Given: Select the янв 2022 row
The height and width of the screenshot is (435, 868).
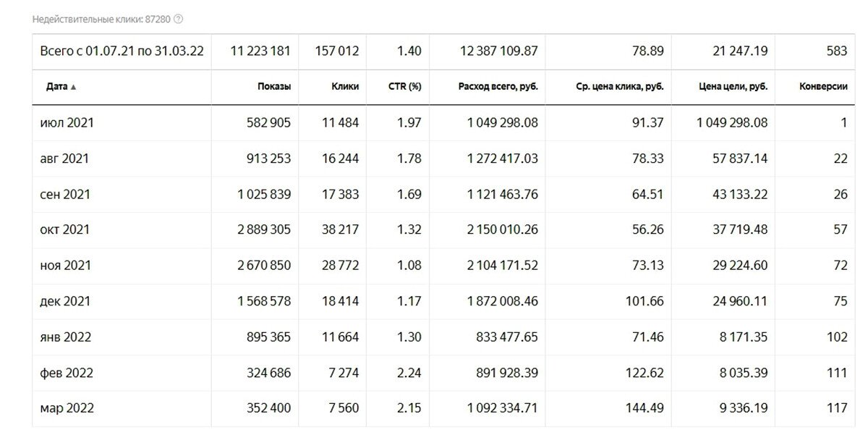Looking at the screenshot, I should [x=65, y=337].
